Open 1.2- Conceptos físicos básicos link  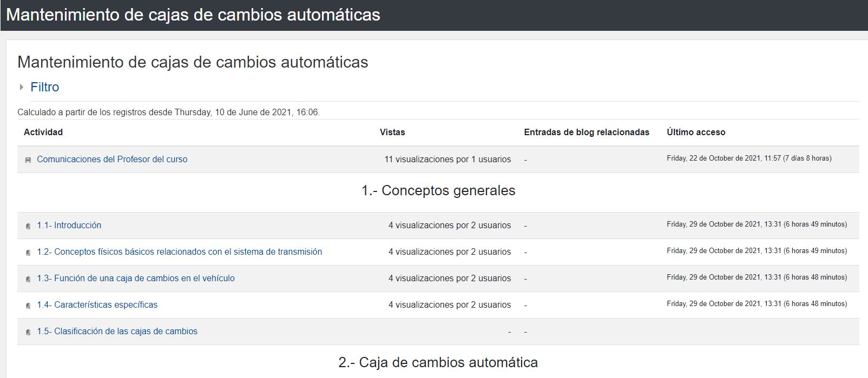click(179, 252)
